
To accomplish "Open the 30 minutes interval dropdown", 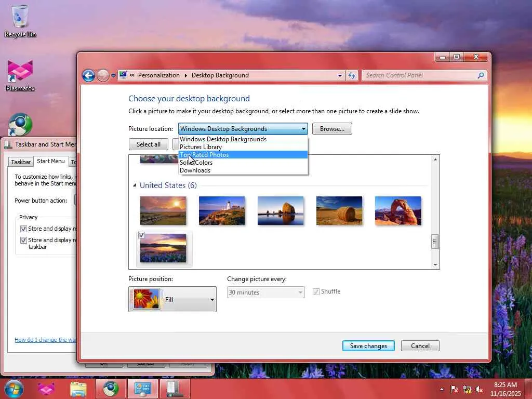I will pos(265,292).
